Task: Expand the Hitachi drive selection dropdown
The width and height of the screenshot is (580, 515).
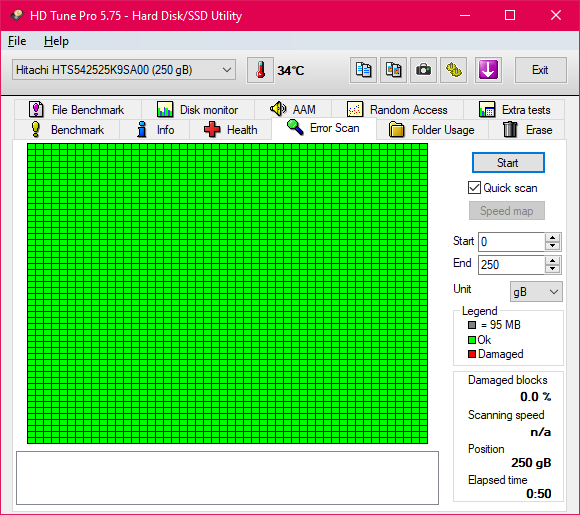Action: click(x=124, y=70)
